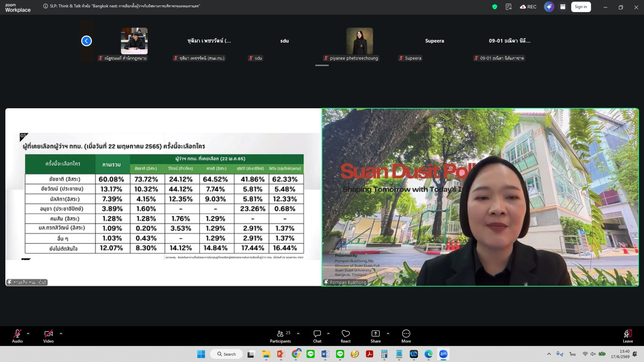Image resolution: width=644 pixels, height=362 pixels.
Task: Open the transcript/captions icon in title bar
Action: click(508, 7)
